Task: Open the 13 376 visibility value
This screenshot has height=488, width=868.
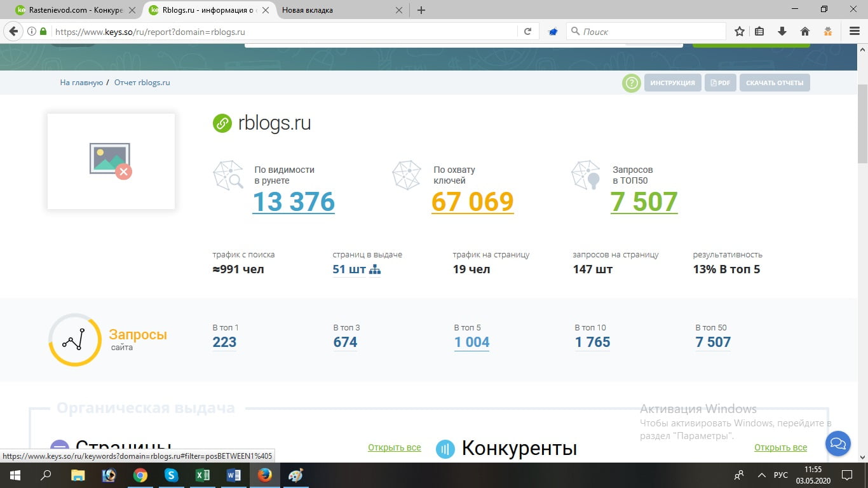Action: 294,202
